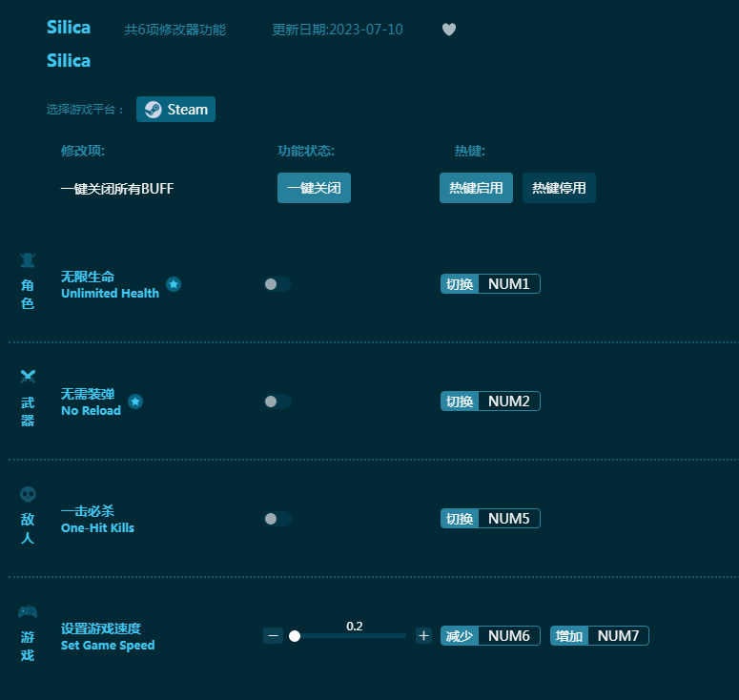This screenshot has width=739, height=700.
Task: Toggle Unlimited Health switch
Action: [x=277, y=284]
